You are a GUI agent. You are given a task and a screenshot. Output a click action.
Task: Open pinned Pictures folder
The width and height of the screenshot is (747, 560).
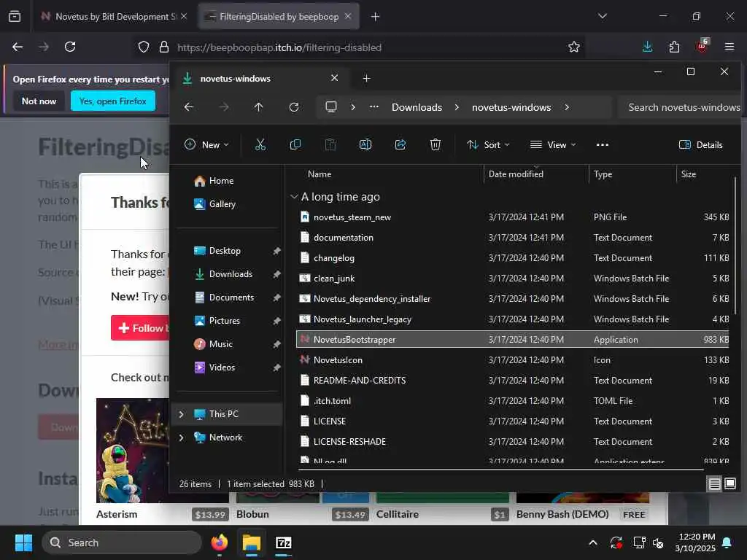click(x=217, y=321)
